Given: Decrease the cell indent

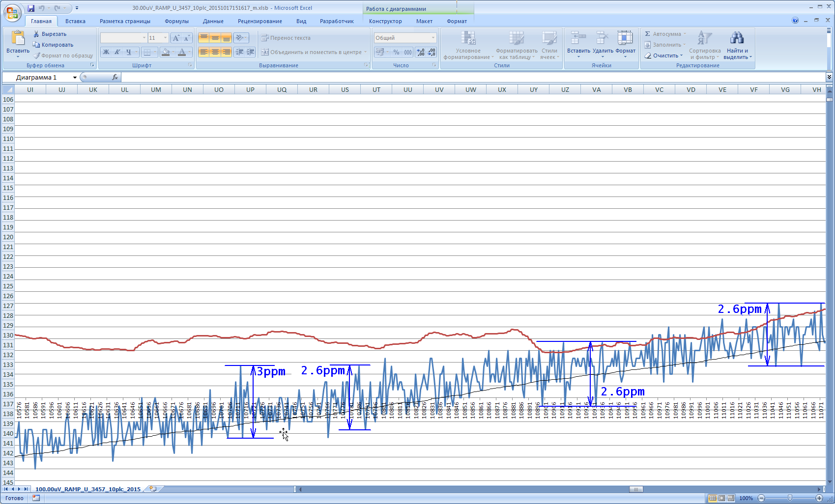Looking at the screenshot, I should tap(239, 52).
